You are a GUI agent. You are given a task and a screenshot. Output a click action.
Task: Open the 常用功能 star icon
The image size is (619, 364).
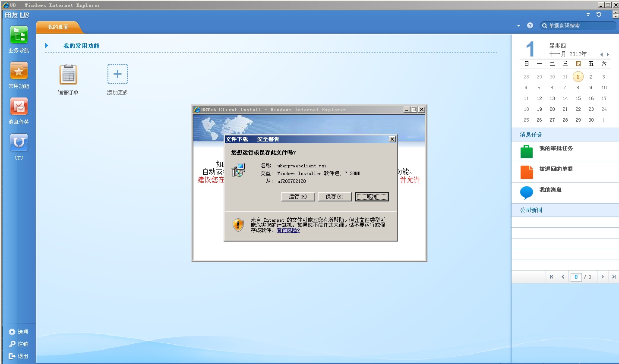[19, 71]
